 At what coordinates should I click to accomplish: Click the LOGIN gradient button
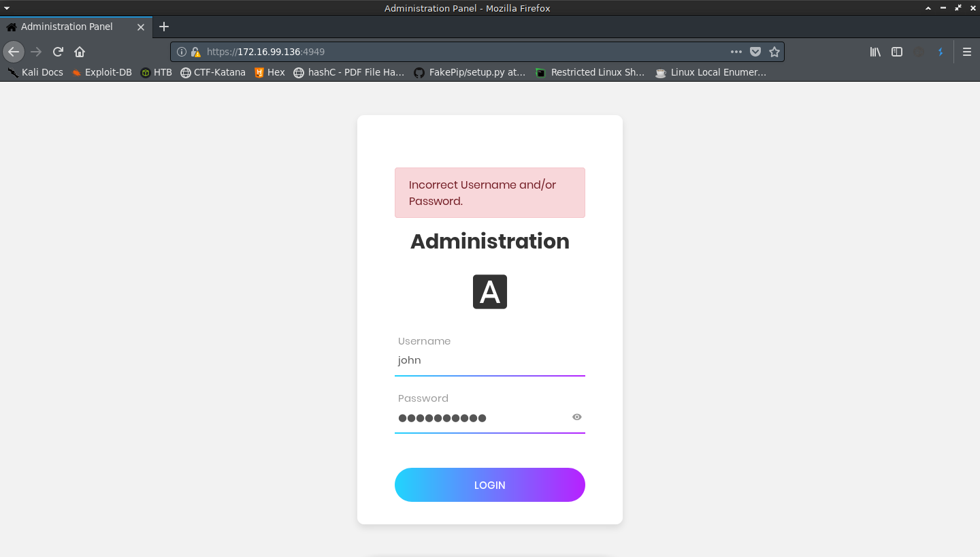pos(490,485)
